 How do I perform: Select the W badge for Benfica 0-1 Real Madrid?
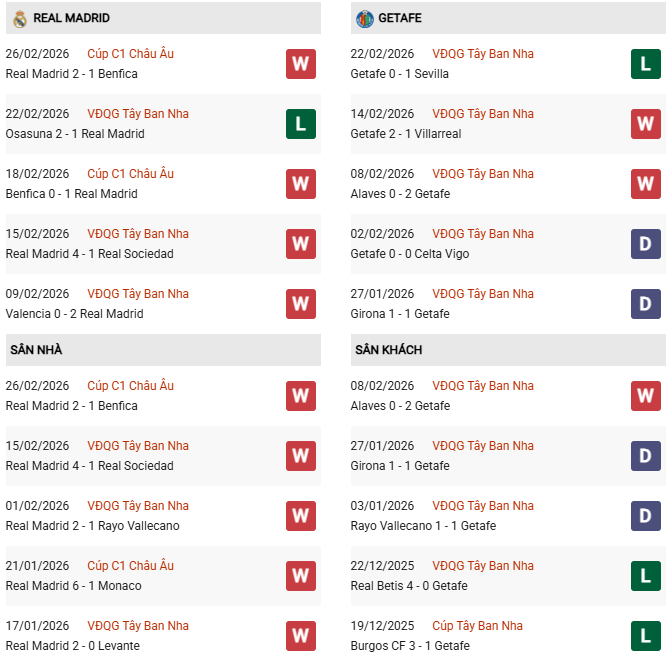pyautogui.click(x=300, y=184)
